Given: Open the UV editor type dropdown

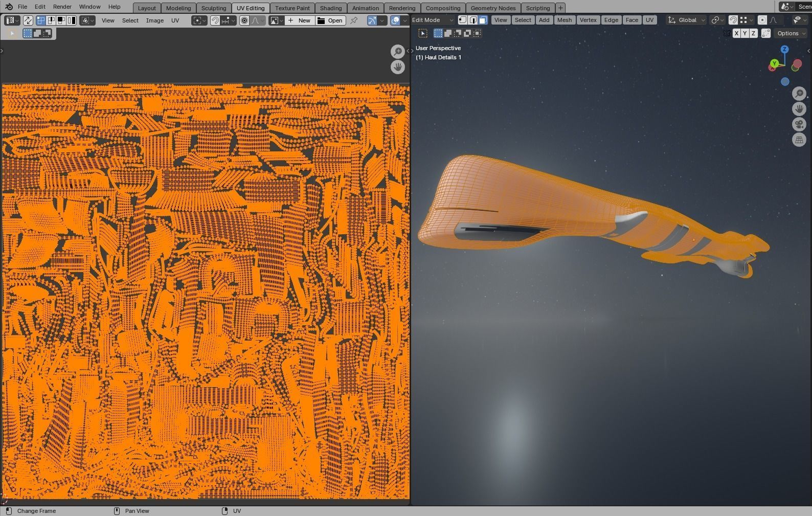Looking at the screenshot, I should (11, 20).
